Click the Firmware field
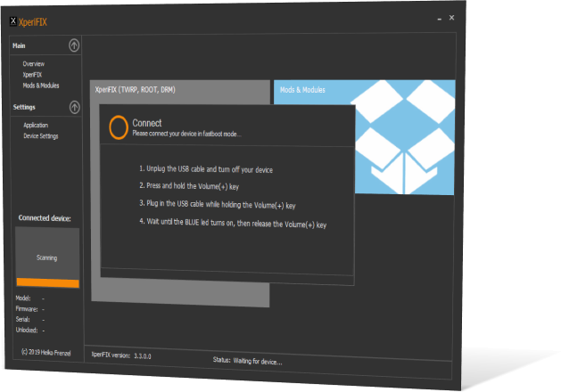The height and width of the screenshot is (392, 561). point(30,309)
